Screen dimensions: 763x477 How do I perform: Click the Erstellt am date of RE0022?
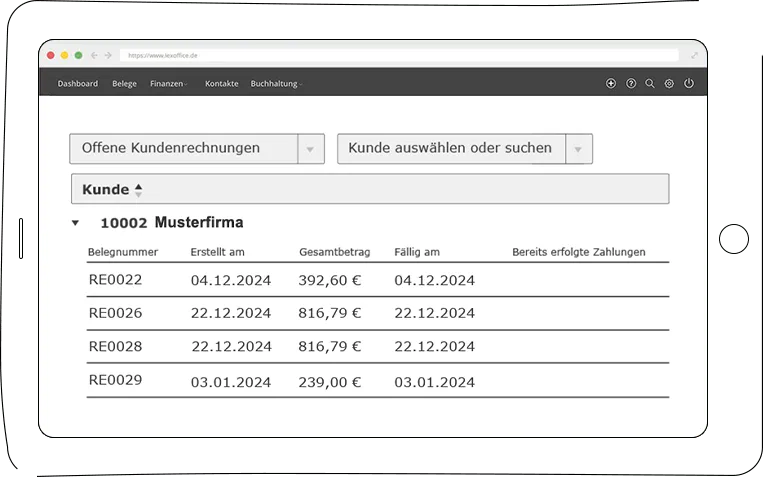(x=231, y=280)
